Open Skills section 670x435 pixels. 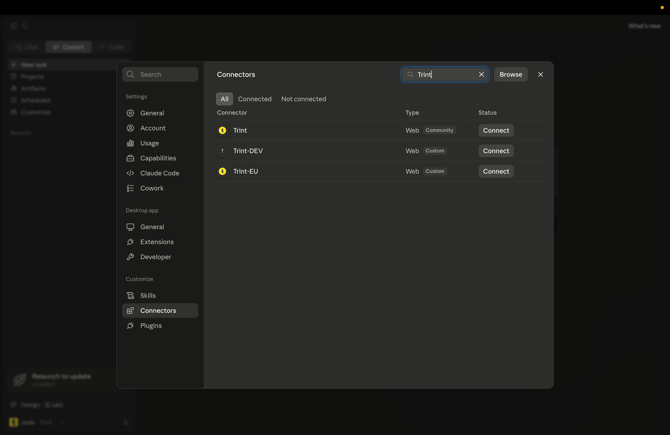pyautogui.click(x=160, y=296)
